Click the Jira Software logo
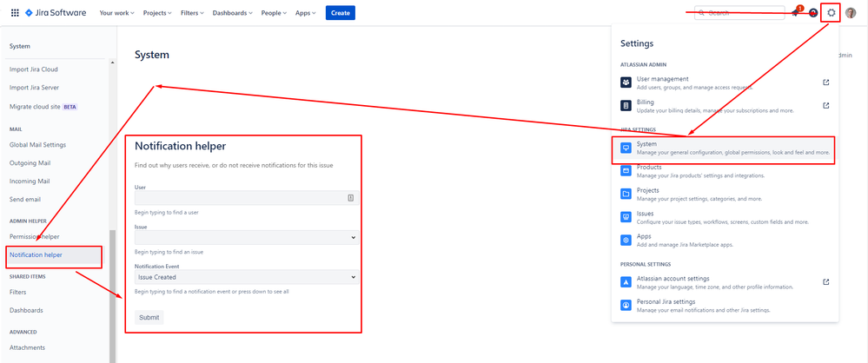Screen dimensions: 868x363 [56, 13]
